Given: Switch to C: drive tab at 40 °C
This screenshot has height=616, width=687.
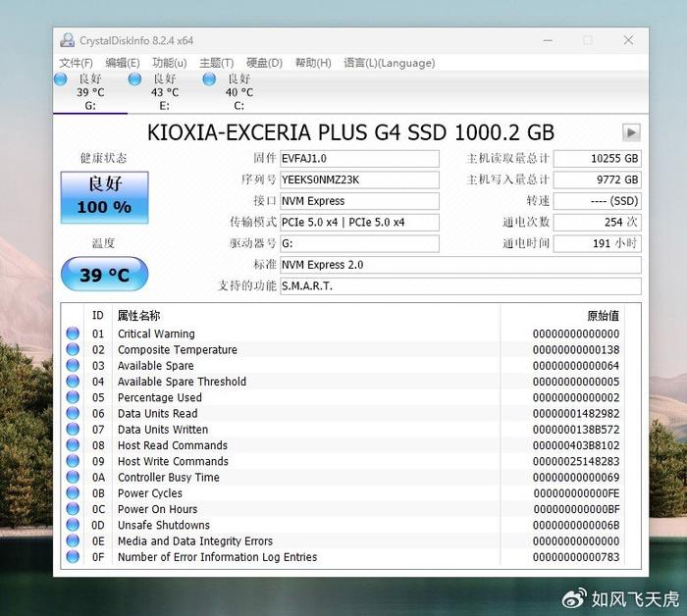Looking at the screenshot, I should click(x=239, y=92).
